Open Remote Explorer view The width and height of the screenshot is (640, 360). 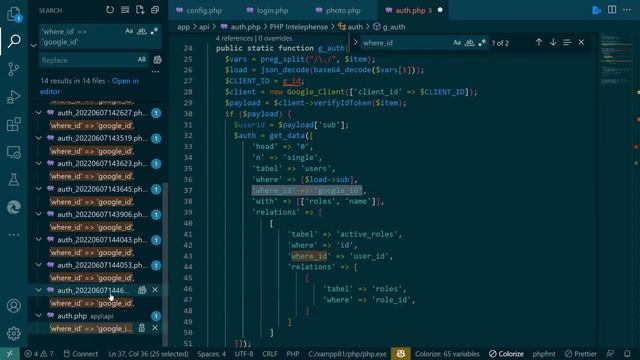pos(14,152)
